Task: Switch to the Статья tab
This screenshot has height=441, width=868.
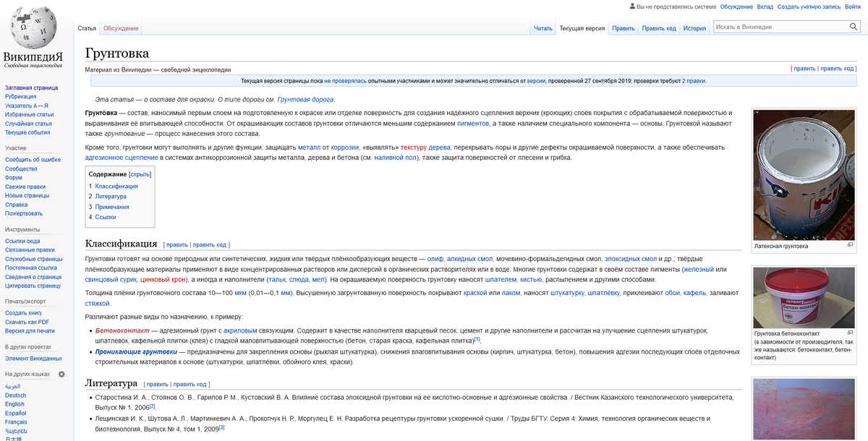Action: 87,28
